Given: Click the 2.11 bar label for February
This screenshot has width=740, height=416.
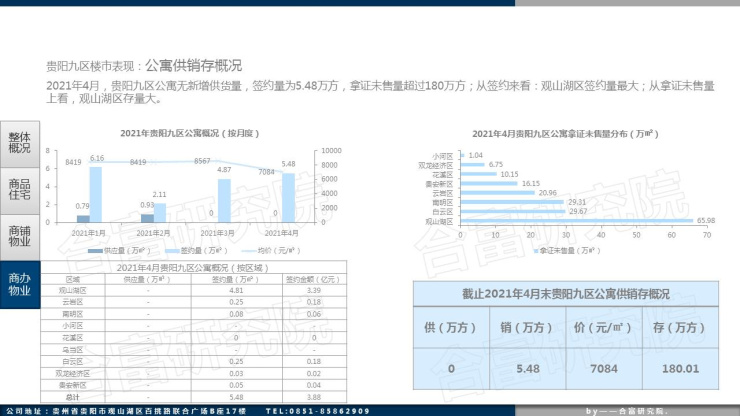Looking at the screenshot, I should tap(160, 195).
